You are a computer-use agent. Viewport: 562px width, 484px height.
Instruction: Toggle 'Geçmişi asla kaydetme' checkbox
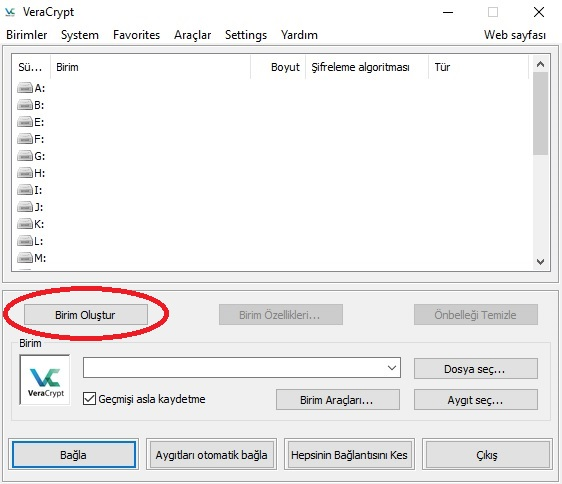89,399
